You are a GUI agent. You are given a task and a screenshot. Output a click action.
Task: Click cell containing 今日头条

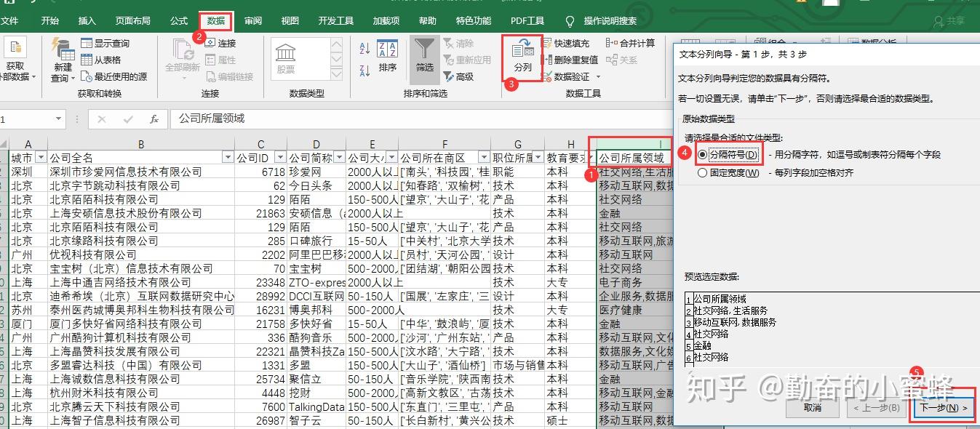pyautogui.click(x=316, y=185)
